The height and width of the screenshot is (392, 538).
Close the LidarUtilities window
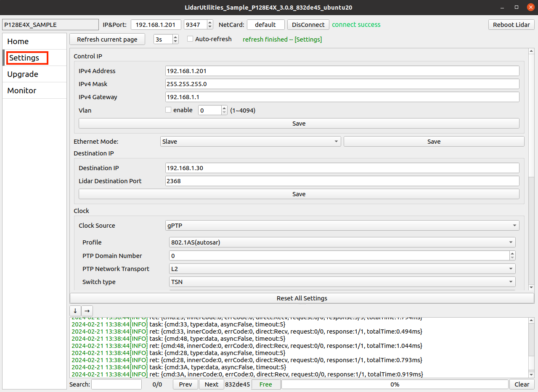pos(530,7)
